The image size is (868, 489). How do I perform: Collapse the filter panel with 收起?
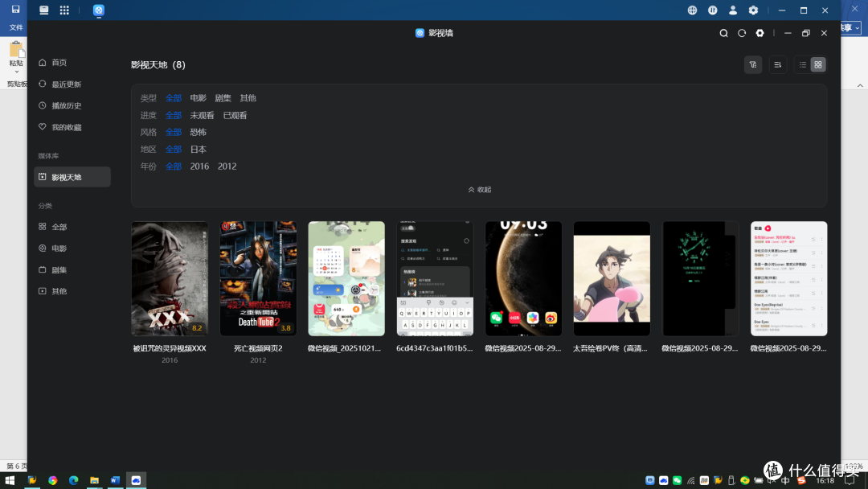click(x=479, y=189)
